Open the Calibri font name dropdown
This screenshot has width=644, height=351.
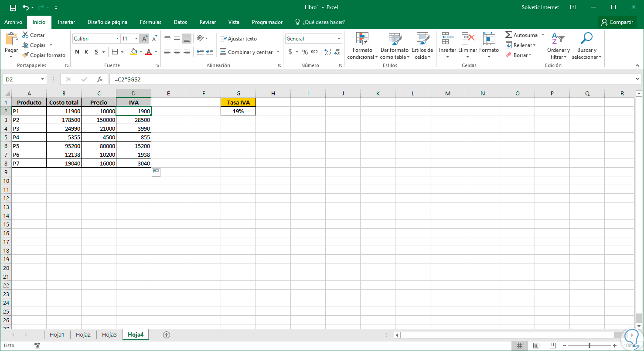(117, 39)
